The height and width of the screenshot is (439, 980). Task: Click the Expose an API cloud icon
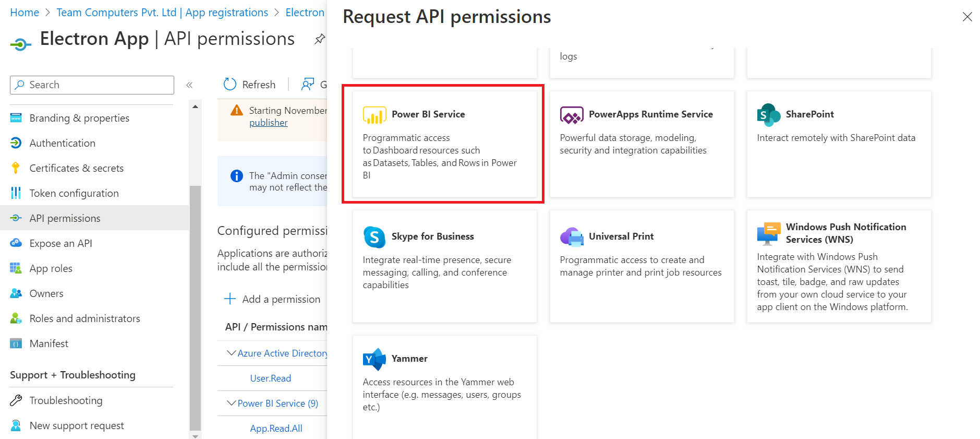(16, 243)
